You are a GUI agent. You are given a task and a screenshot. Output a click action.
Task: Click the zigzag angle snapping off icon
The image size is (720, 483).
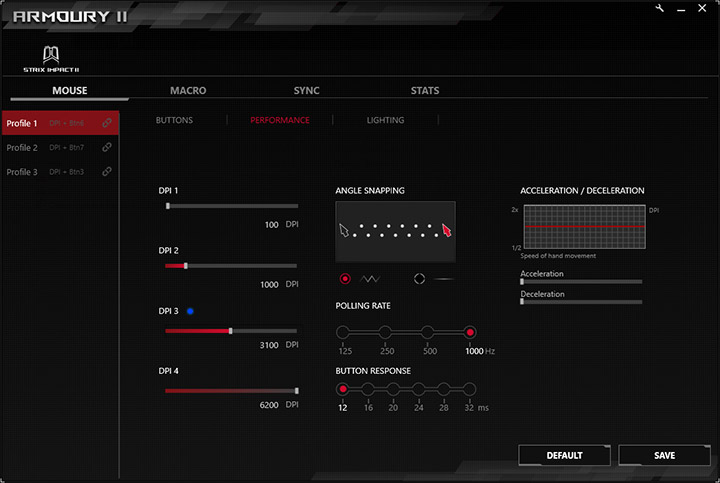(370, 279)
